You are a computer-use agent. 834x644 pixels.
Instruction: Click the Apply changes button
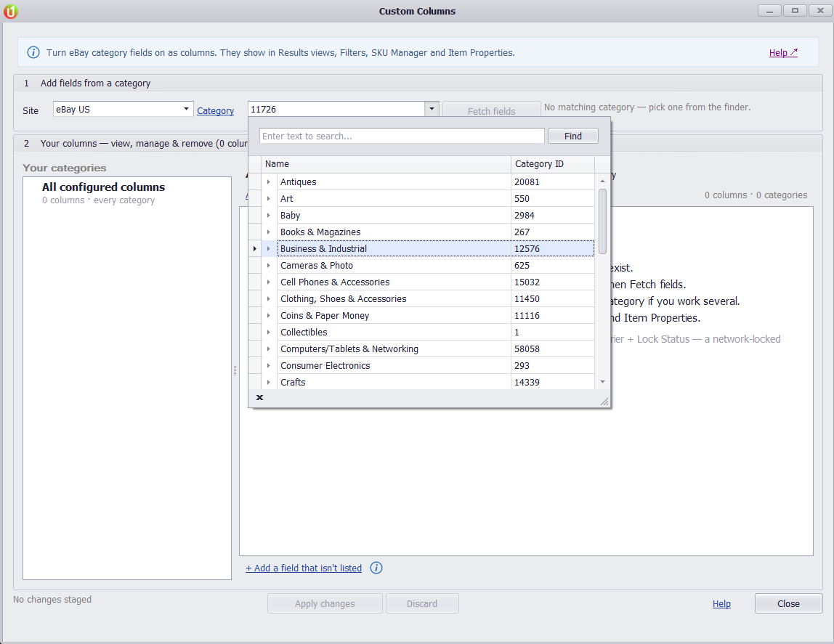click(325, 603)
